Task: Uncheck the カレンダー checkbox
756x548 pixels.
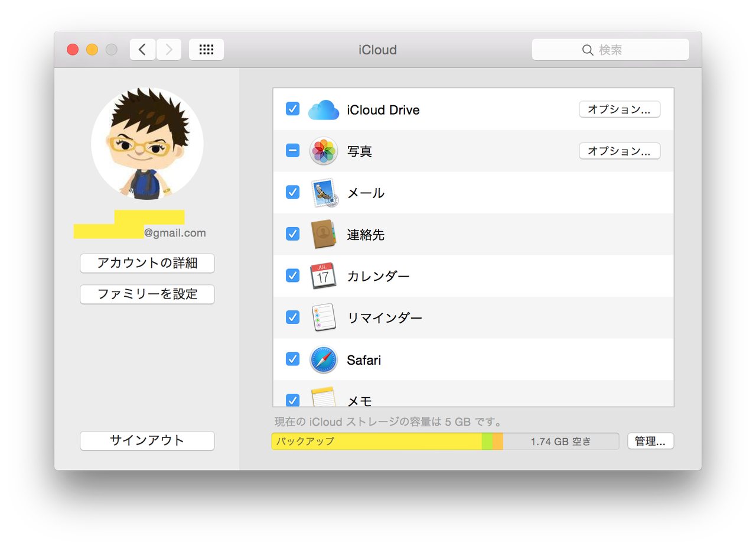Action: pyautogui.click(x=292, y=275)
